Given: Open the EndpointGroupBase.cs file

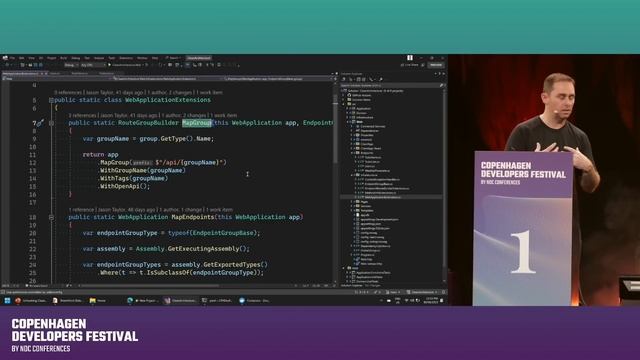Looking at the screenshot, I should coord(378,184).
